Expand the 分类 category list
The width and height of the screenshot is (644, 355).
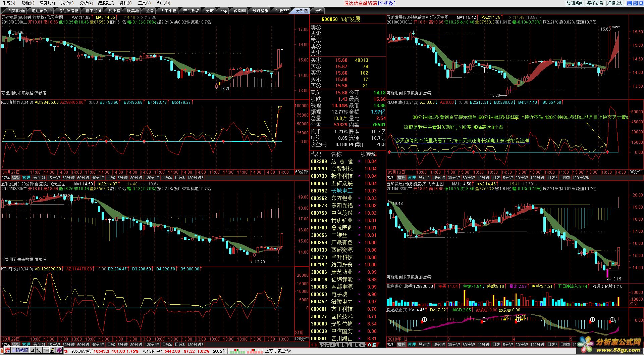point(327,345)
